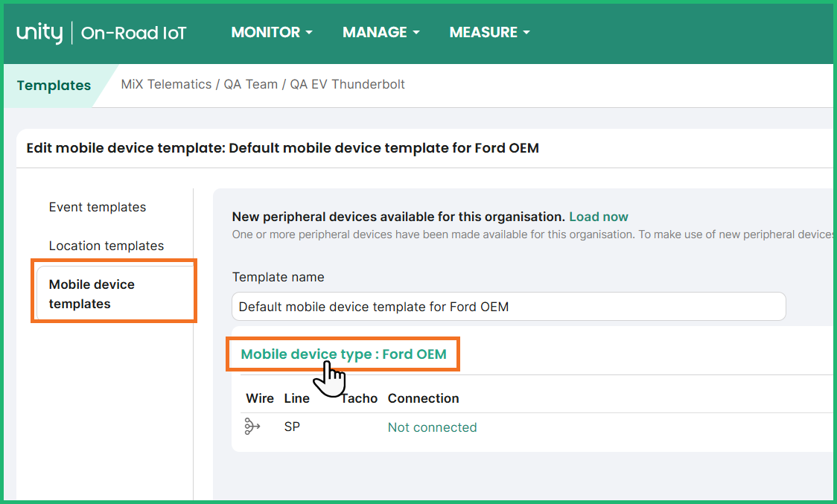Select MiX Telematics in the breadcrumb

coord(165,84)
